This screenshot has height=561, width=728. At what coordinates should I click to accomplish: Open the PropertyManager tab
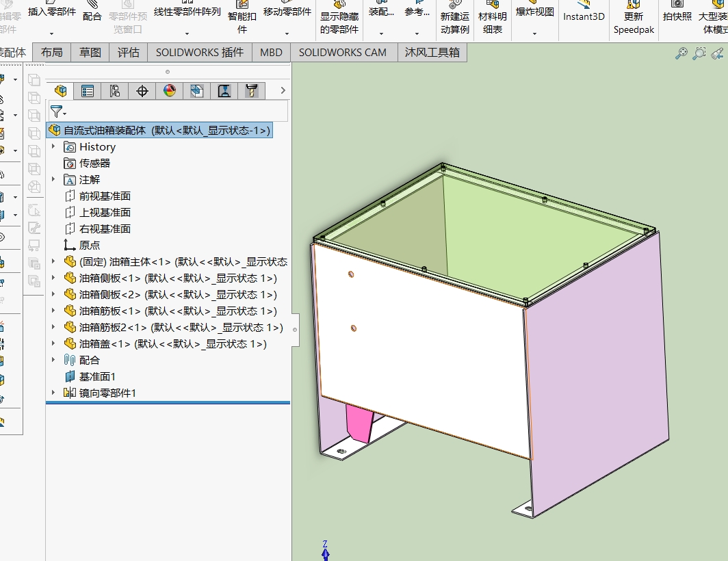[x=88, y=91]
